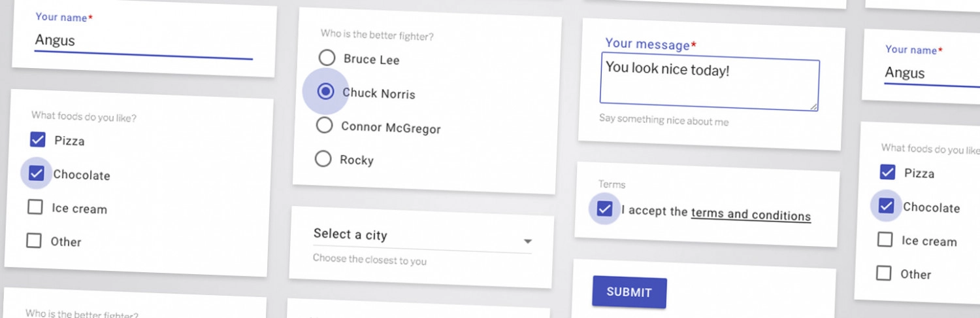The width and height of the screenshot is (980, 318).
Task: Toggle Chocolate in the rightmost foods card
Action: point(886,206)
